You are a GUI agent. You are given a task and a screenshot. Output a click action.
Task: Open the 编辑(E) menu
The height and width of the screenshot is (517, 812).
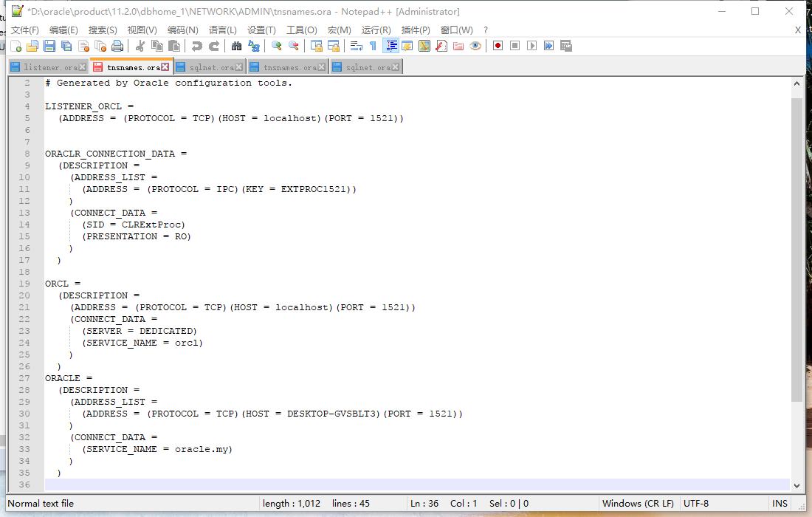63,30
